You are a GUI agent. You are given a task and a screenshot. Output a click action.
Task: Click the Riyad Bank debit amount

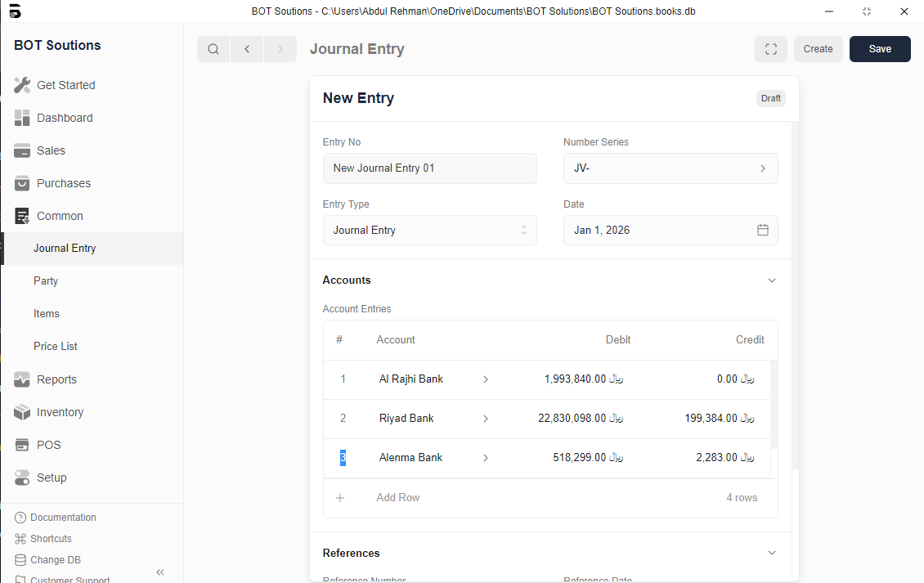[x=580, y=419]
